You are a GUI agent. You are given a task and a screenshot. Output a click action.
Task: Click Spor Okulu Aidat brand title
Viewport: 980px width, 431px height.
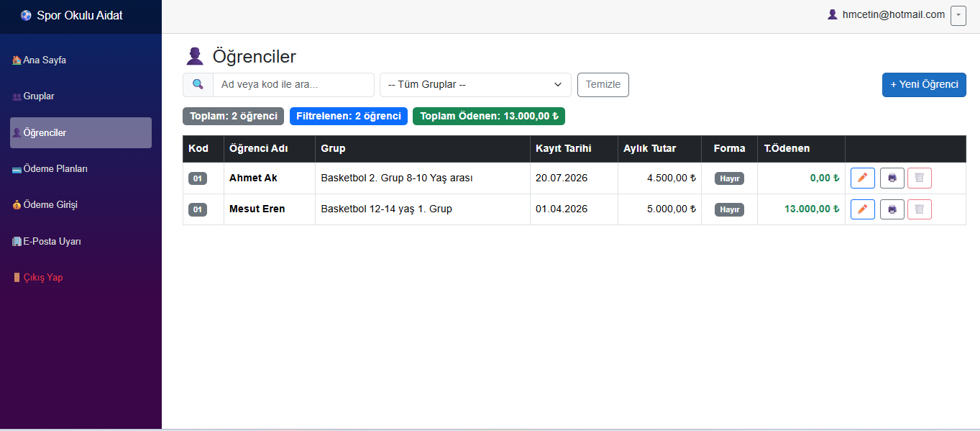pyautogui.click(x=80, y=15)
